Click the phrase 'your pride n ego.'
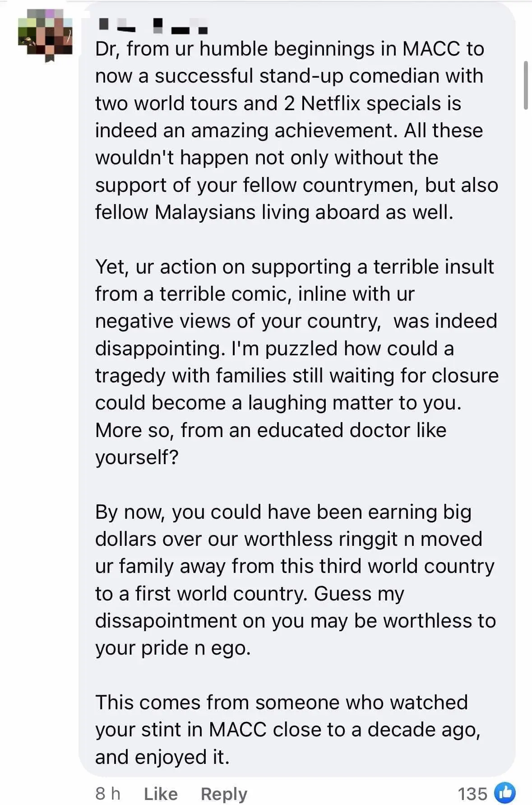 173,648
